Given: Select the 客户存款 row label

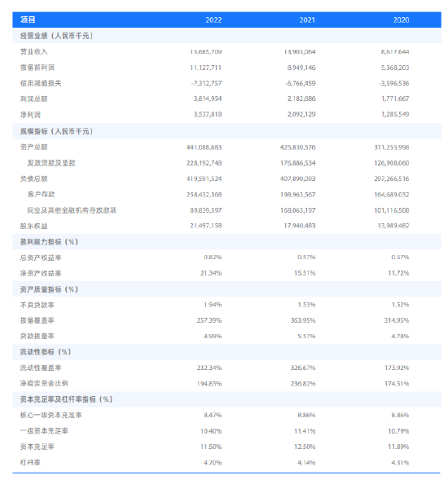Looking at the screenshot, I should pos(41,195).
